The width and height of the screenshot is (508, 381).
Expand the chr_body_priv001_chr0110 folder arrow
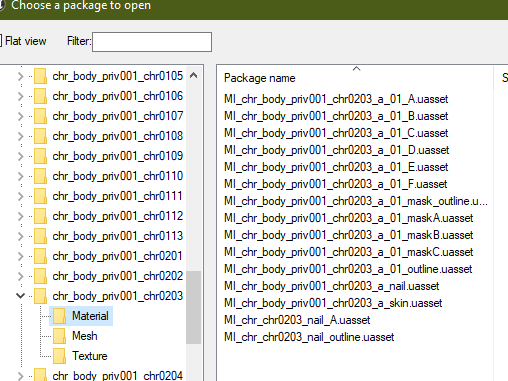[x=21, y=176]
